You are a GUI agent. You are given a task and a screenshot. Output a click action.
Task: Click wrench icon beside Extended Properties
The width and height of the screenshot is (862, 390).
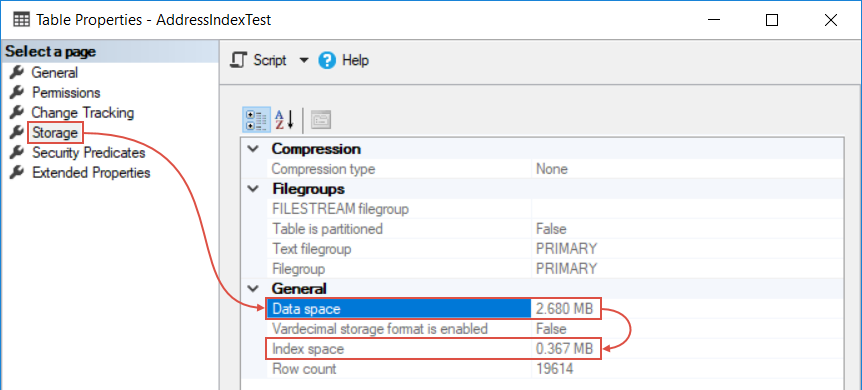pos(17,172)
